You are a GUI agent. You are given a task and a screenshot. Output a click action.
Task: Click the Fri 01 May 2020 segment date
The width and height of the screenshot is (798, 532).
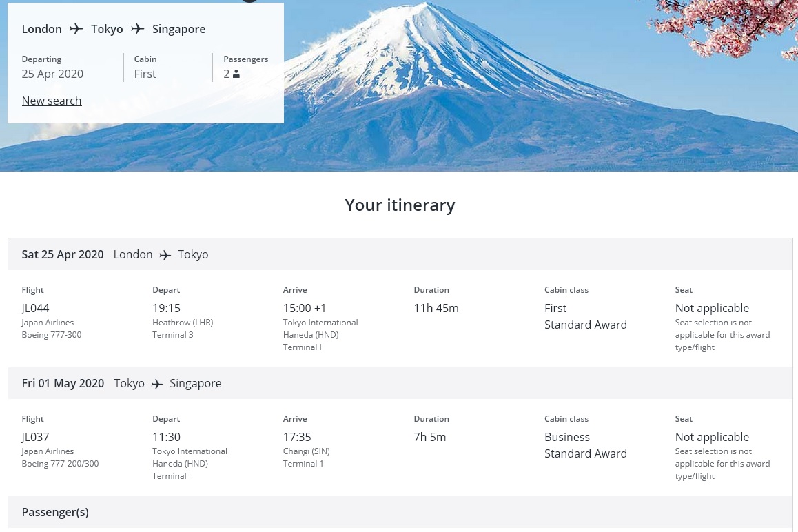point(63,383)
